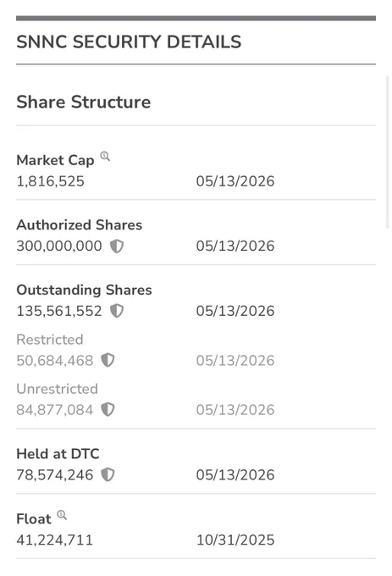Screen dimensions: 392x576
Task: Click the Market Cap date 05/13/2026
Action: (x=235, y=181)
